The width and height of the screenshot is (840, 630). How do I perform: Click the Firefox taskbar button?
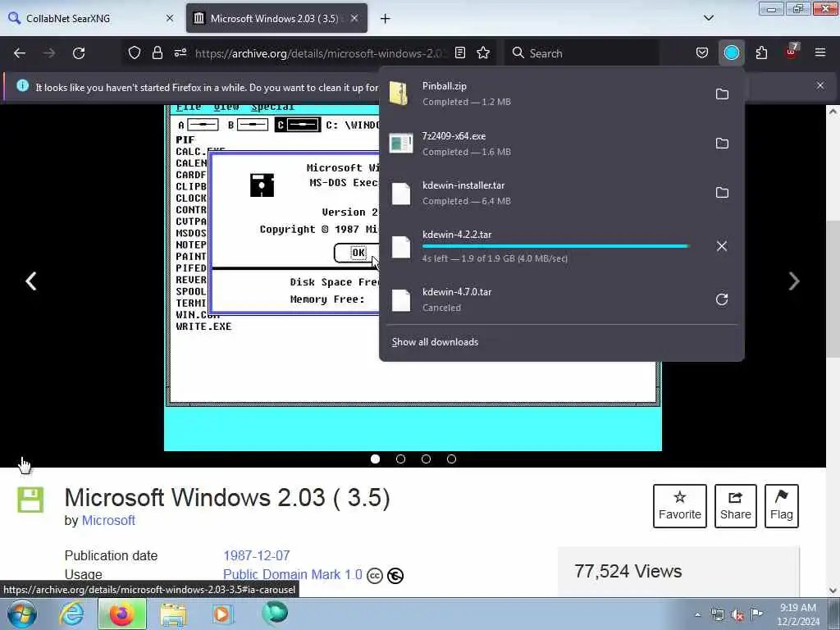click(122, 614)
